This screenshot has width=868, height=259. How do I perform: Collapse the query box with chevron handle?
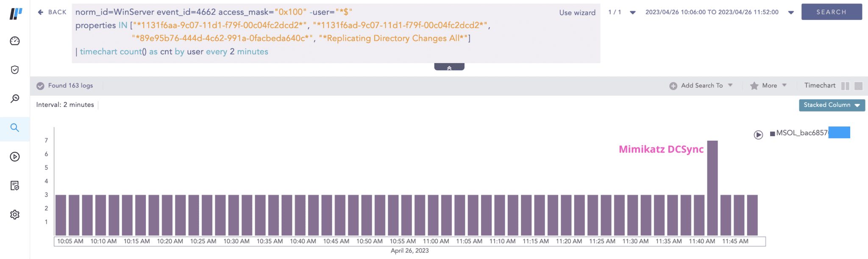click(449, 67)
